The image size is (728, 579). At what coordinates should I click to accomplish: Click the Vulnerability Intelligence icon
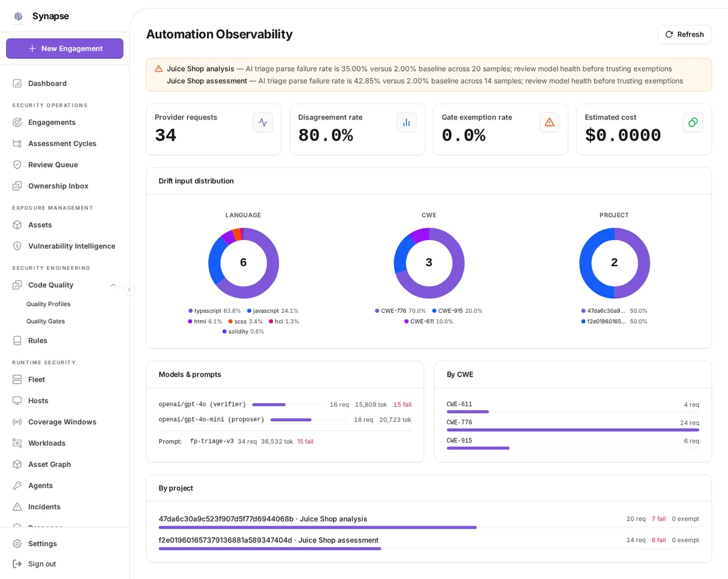17,246
